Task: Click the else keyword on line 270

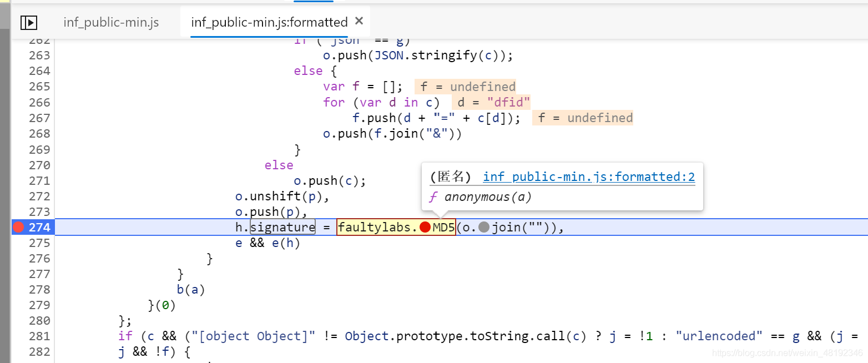Action: pos(279,165)
